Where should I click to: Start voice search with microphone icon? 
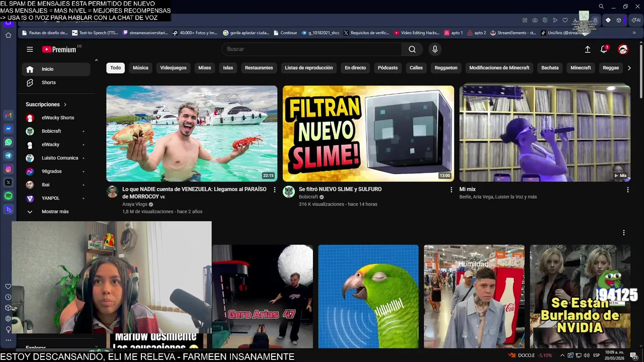click(435, 49)
